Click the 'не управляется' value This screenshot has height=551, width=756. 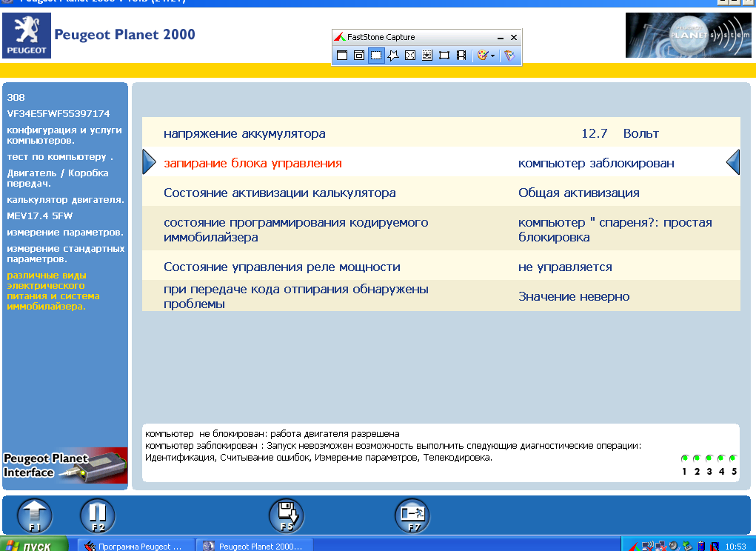coord(565,267)
